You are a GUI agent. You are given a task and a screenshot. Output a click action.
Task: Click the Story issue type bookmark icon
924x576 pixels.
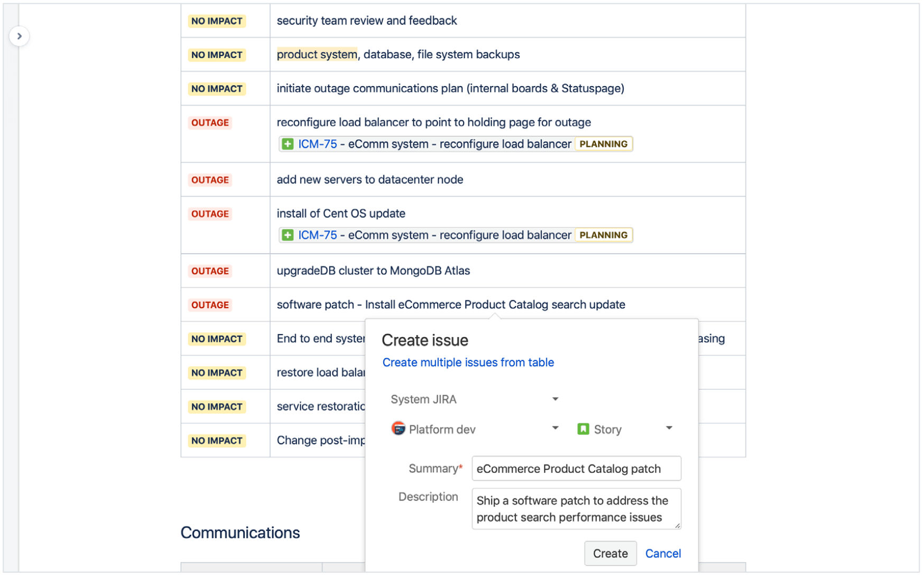(x=583, y=429)
